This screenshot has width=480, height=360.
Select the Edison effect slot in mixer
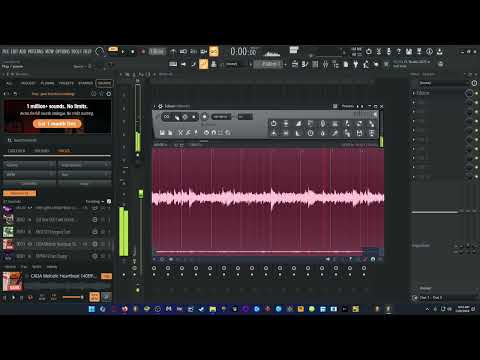(x=440, y=93)
